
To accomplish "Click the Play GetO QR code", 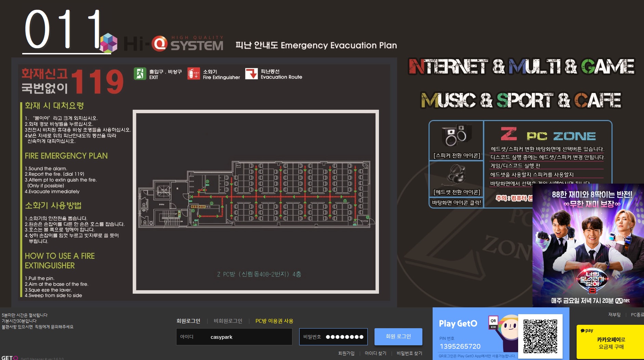I will coord(540,336).
